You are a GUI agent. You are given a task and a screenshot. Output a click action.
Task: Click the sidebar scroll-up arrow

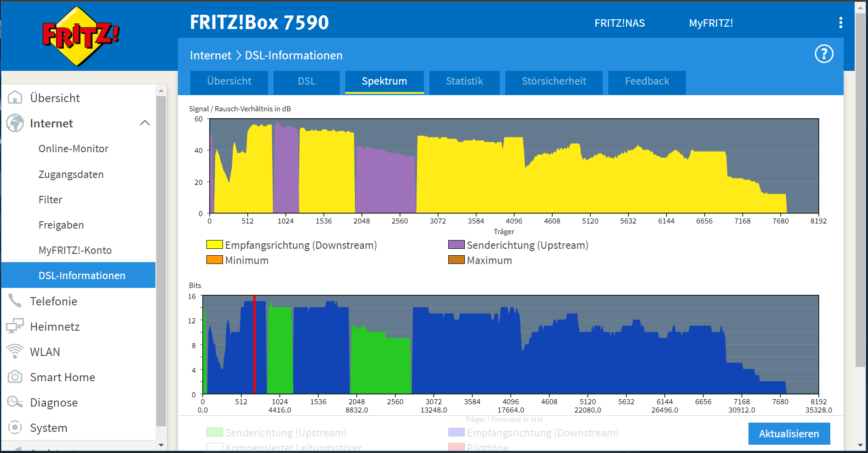161,91
